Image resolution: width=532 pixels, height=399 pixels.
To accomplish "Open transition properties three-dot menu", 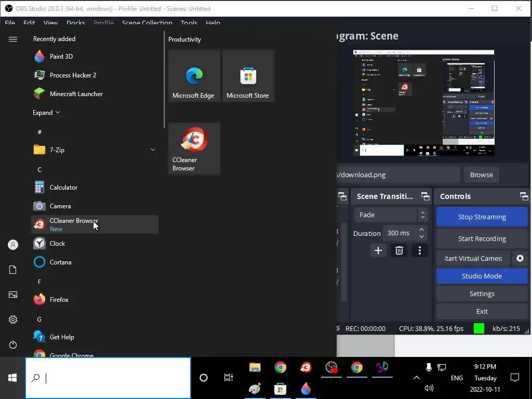I will (x=420, y=250).
